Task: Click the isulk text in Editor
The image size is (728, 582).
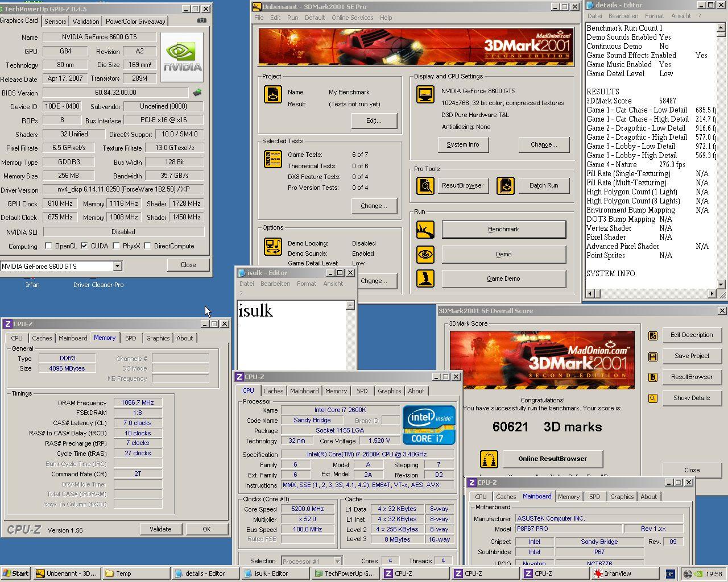Action: 255,311
